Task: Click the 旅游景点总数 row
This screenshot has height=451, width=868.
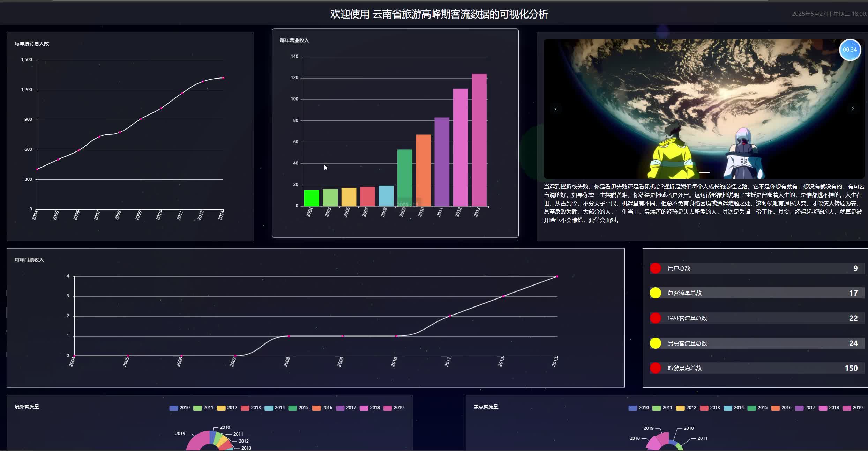Action: coord(757,368)
